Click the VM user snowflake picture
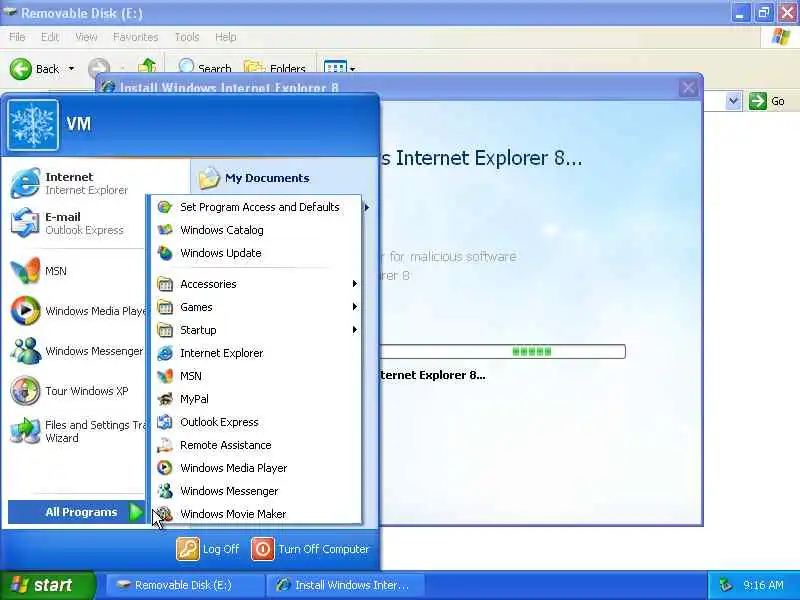The image size is (800, 600). [33, 124]
